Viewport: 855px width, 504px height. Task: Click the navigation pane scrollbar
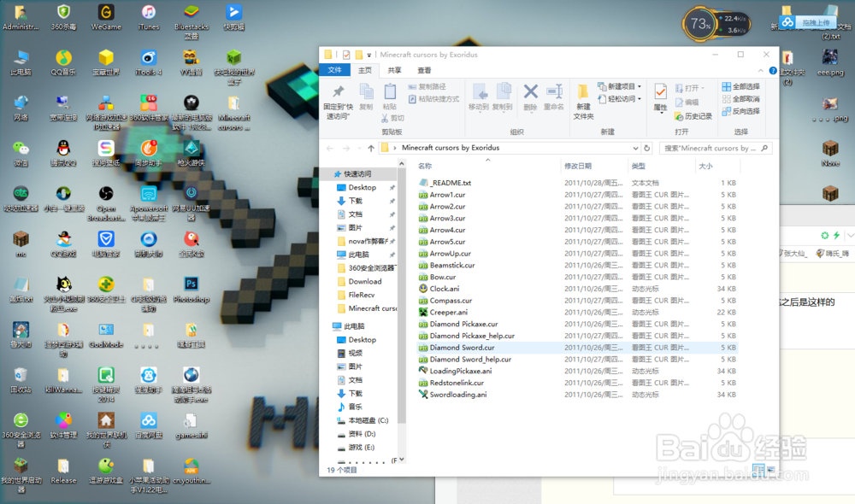[402, 296]
